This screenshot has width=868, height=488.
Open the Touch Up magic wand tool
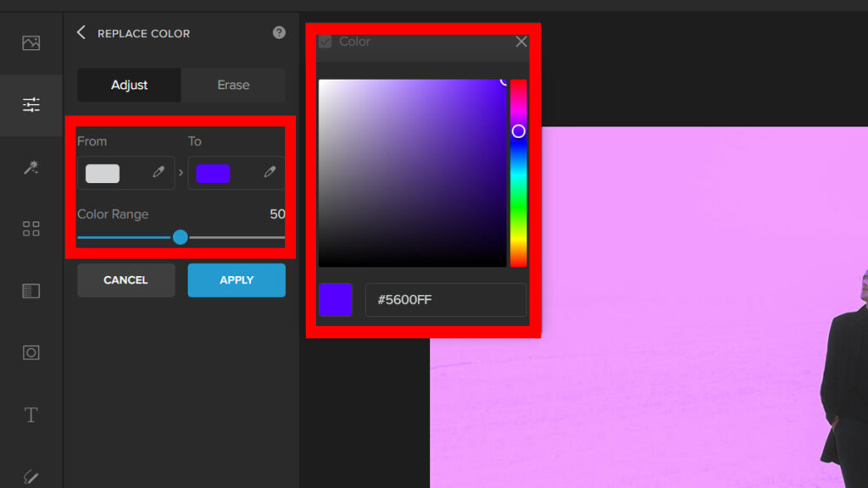tap(31, 167)
